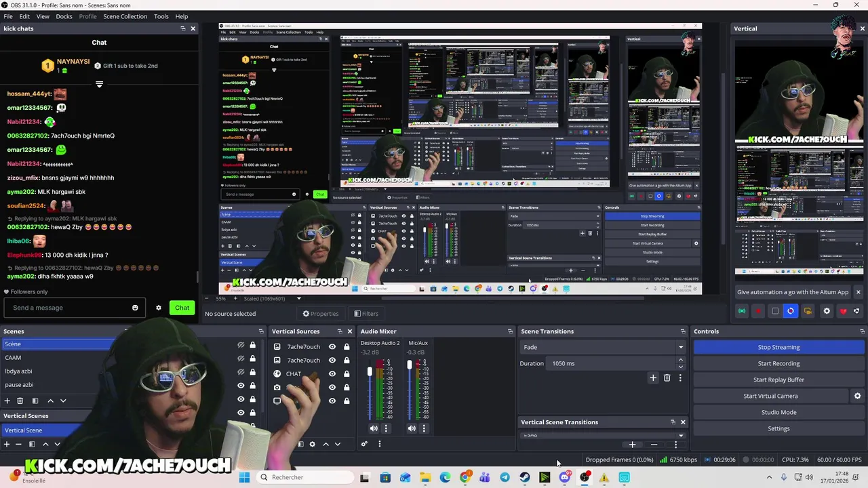This screenshot has width=868, height=488.
Task: Open the Fade transition dropdown
Action: (603, 347)
